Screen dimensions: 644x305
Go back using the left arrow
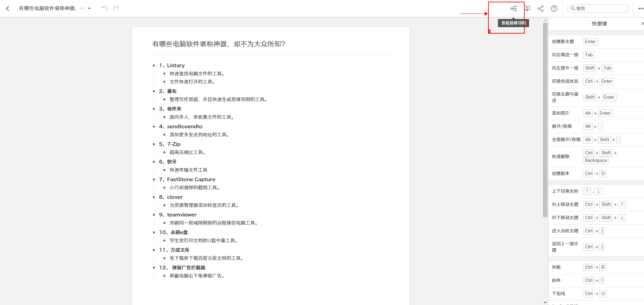(8, 8)
